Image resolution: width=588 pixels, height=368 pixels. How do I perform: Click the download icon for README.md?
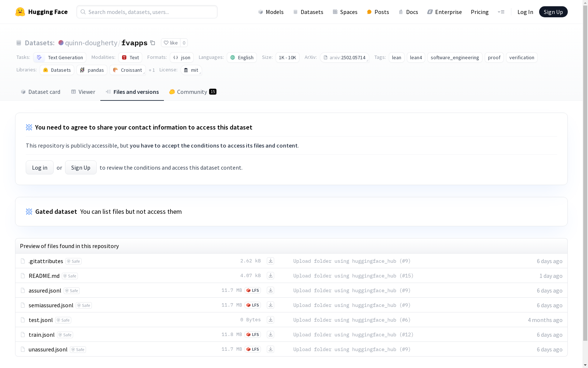coord(270,276)
